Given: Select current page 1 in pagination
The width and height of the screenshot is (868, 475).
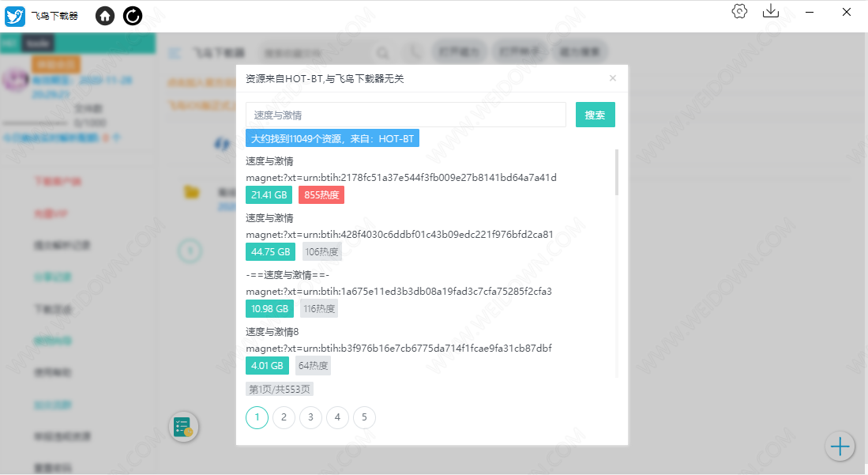Looking at the screenshot, I should pos(257,417).
